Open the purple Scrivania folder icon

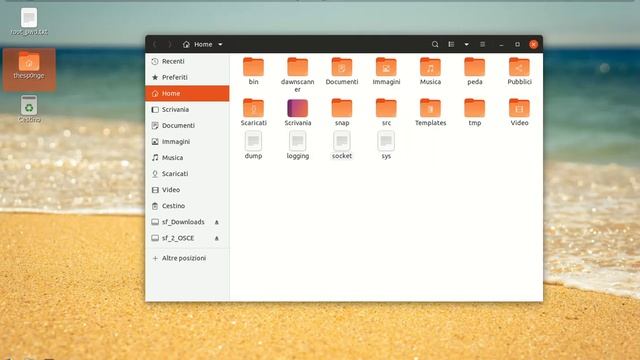[x=298, y=108]
